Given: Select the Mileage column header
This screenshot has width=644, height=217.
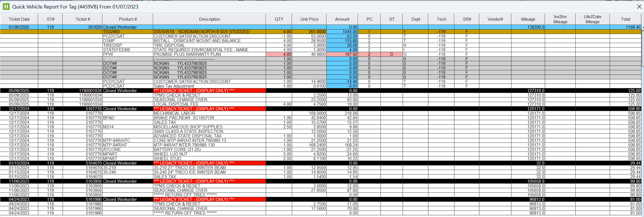Looking at the screenshot, I should pos(528,19).
